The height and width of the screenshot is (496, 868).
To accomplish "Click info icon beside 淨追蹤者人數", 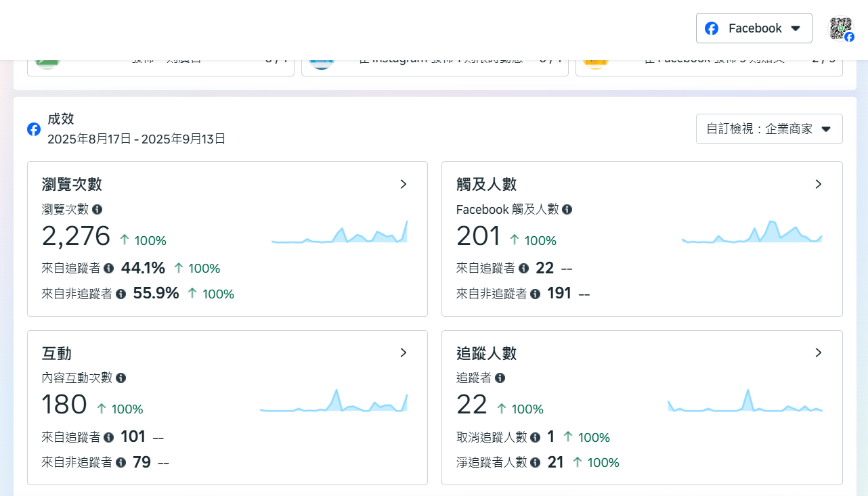I will (536, 463).
